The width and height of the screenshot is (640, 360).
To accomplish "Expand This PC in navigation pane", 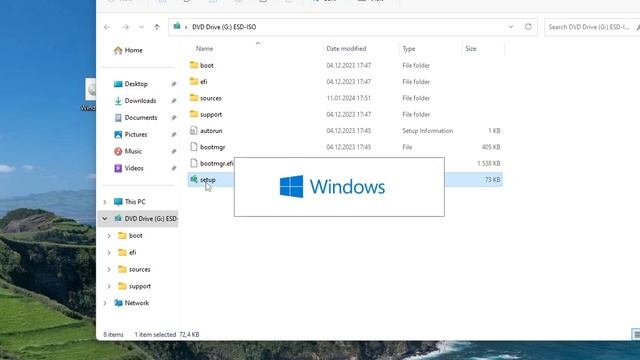I will [x=105, y=202].
